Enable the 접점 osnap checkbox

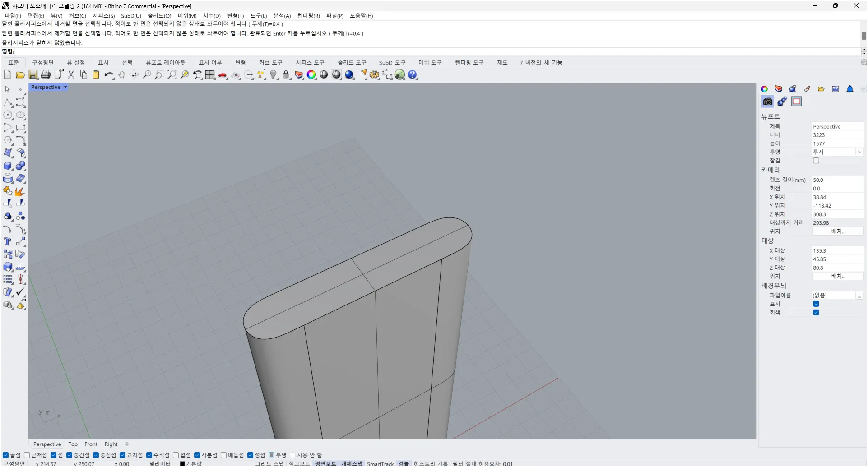[x=176, y=455]
